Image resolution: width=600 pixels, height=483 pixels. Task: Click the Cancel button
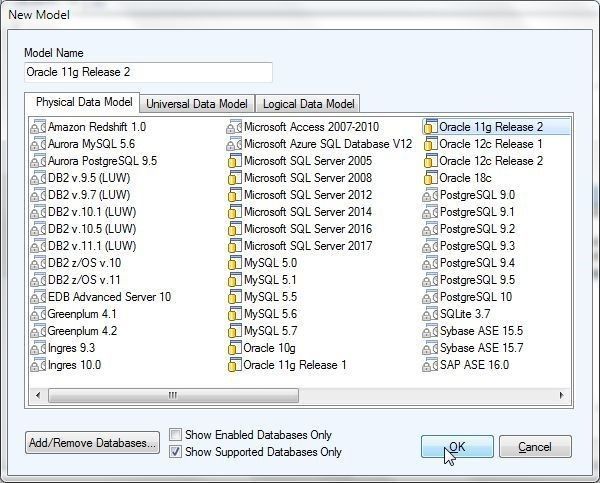(x=535, y=447)
